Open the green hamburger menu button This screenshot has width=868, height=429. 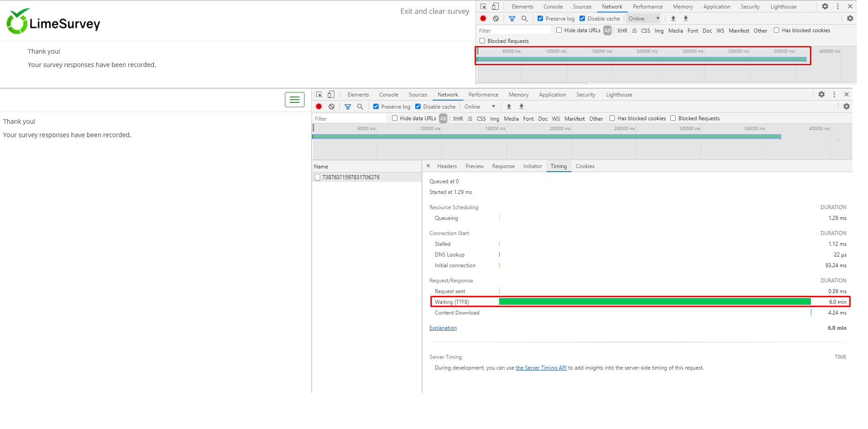click(x=295, y=100)
